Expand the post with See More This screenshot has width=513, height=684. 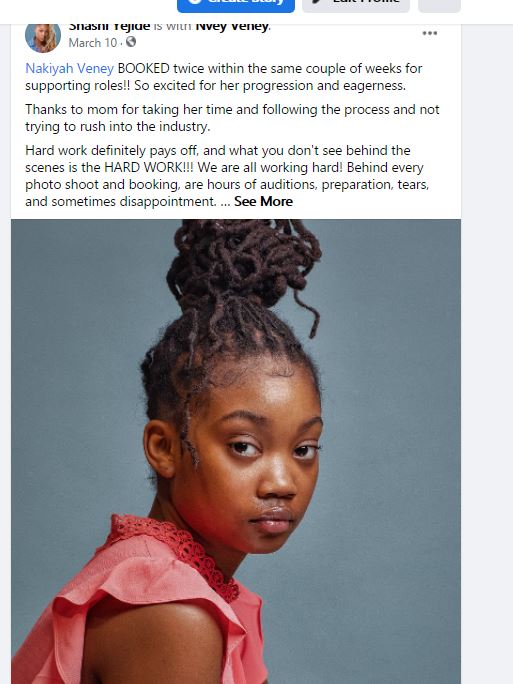[263, 202]
